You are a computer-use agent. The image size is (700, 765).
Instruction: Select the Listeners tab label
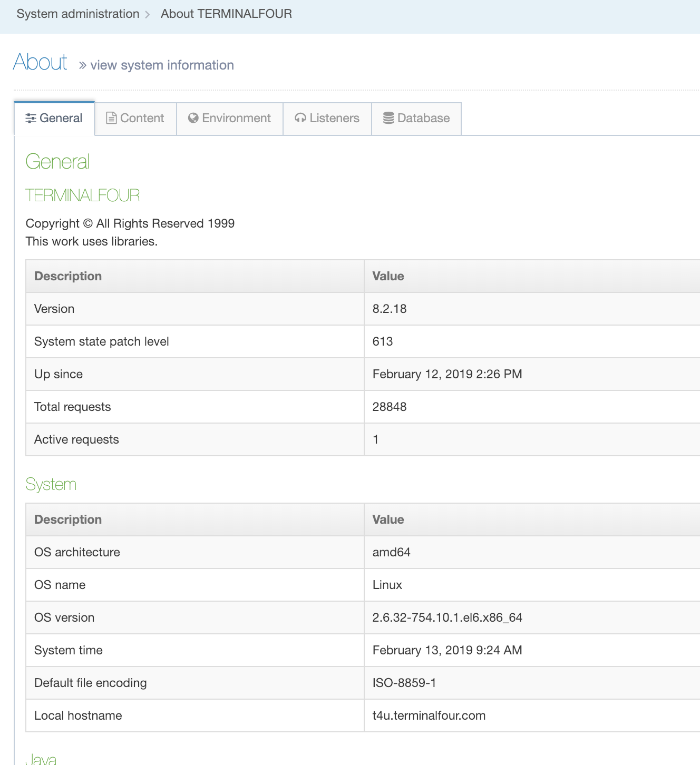coord(334,118)
